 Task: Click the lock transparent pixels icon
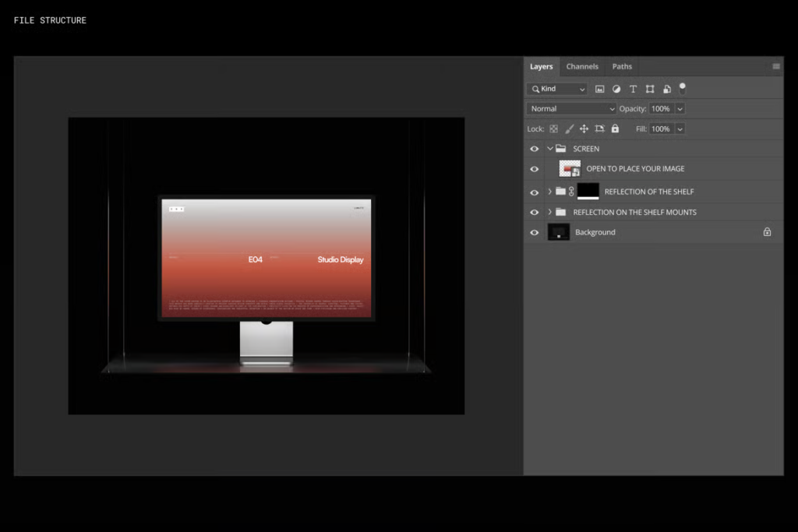point(553,129)
